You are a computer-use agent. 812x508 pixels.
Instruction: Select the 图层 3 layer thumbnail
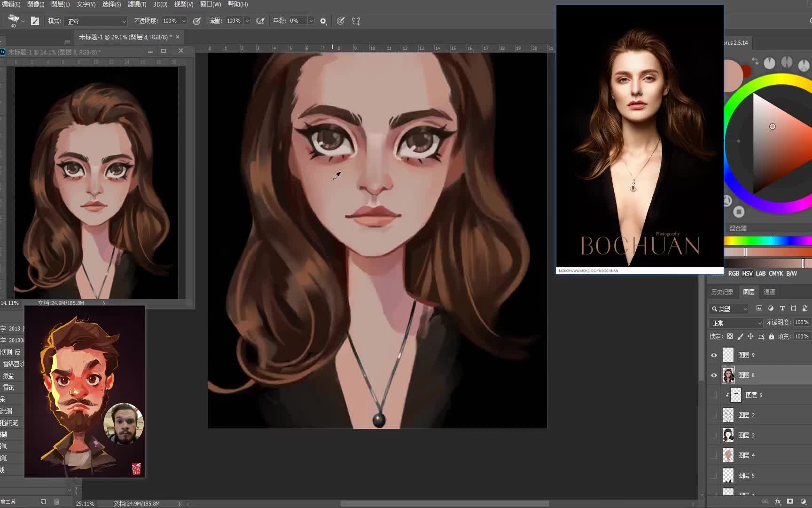pos(728,436)
